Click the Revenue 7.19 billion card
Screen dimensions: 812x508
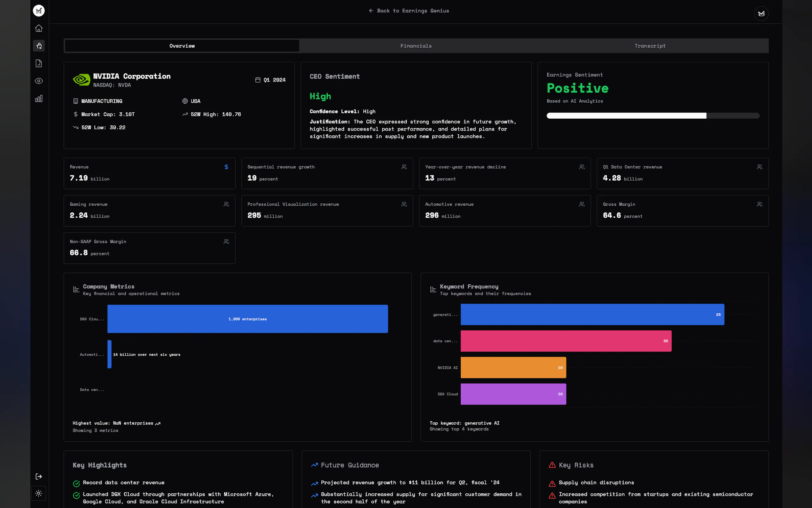pos(149,173)
